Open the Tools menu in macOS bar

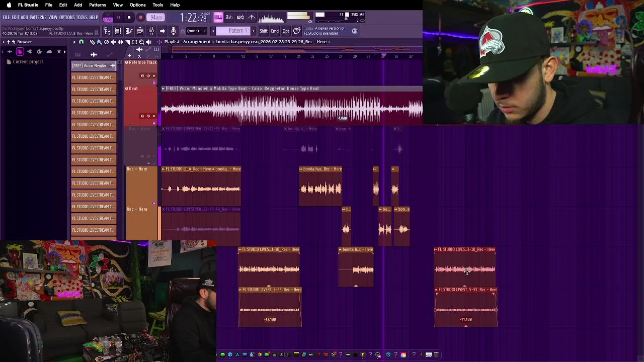pos(158,5)
